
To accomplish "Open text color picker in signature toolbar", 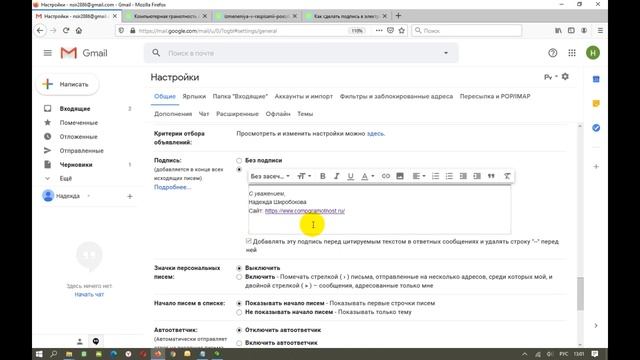I will coord(367,176).
